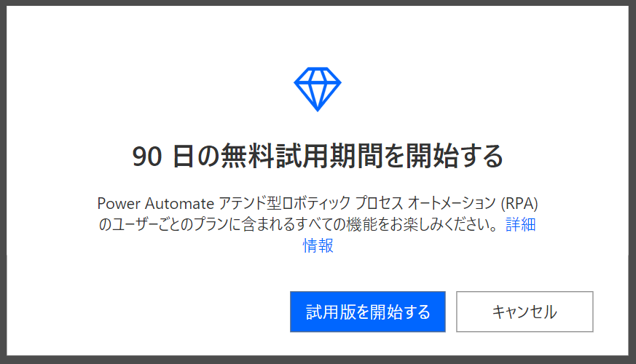Click the text プロセス オートメーション in the description

pyautogui.click(x=425, y=203)
